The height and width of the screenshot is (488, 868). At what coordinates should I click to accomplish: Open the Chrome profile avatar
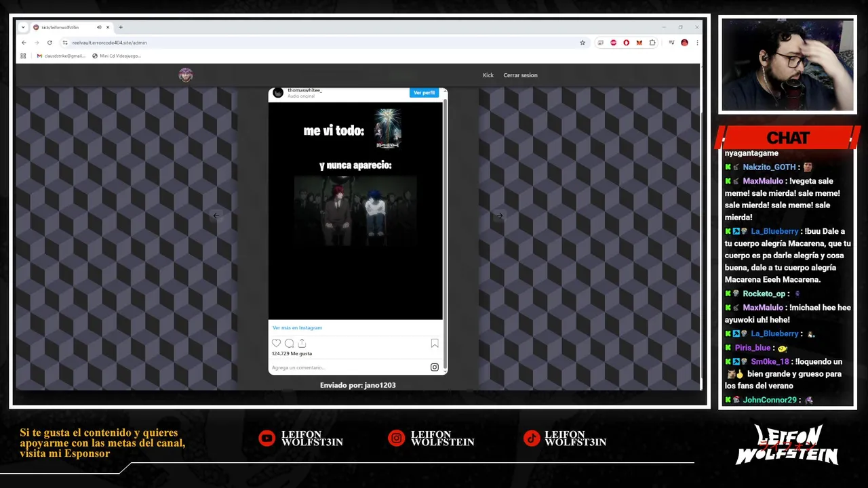(x=684, y=43)
